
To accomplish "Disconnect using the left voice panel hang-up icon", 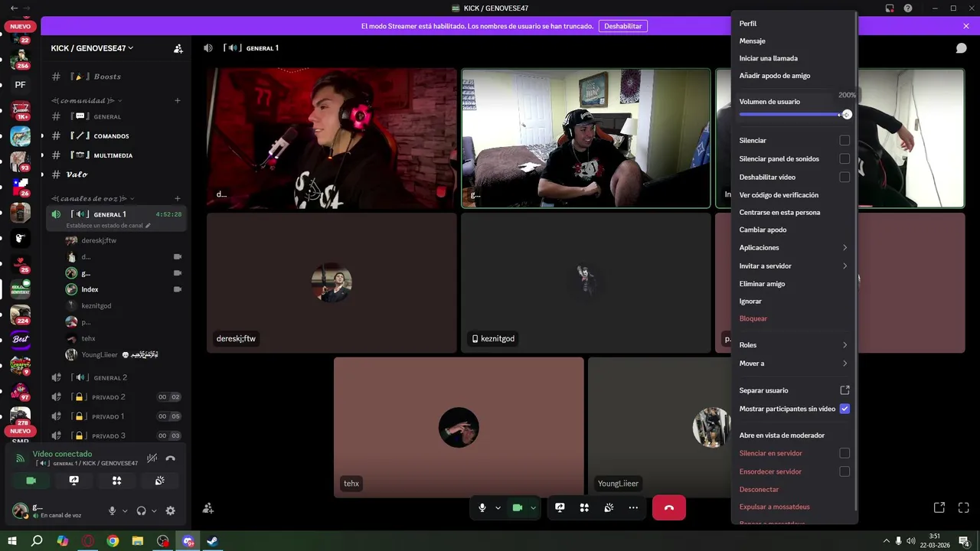I will 170,458.
